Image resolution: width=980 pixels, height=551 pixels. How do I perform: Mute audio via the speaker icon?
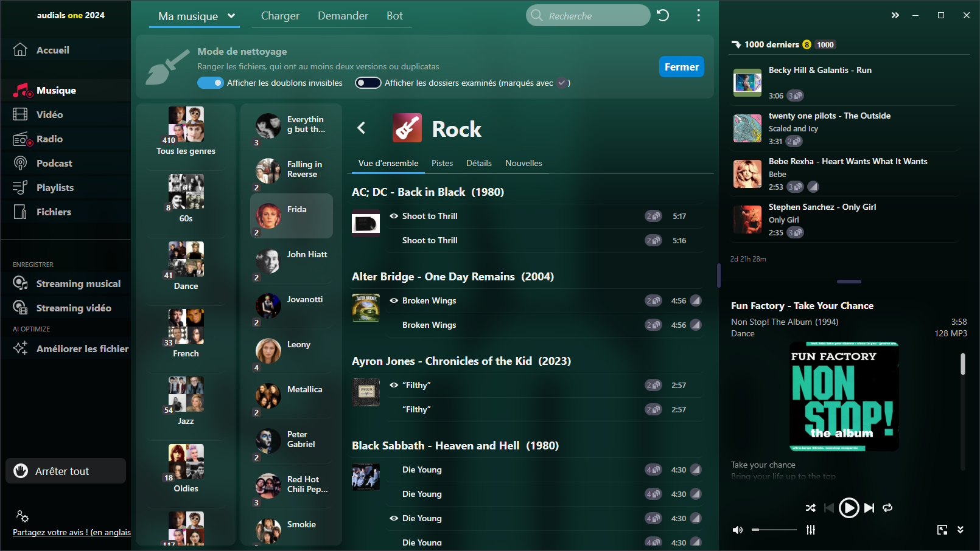(738, 530)
